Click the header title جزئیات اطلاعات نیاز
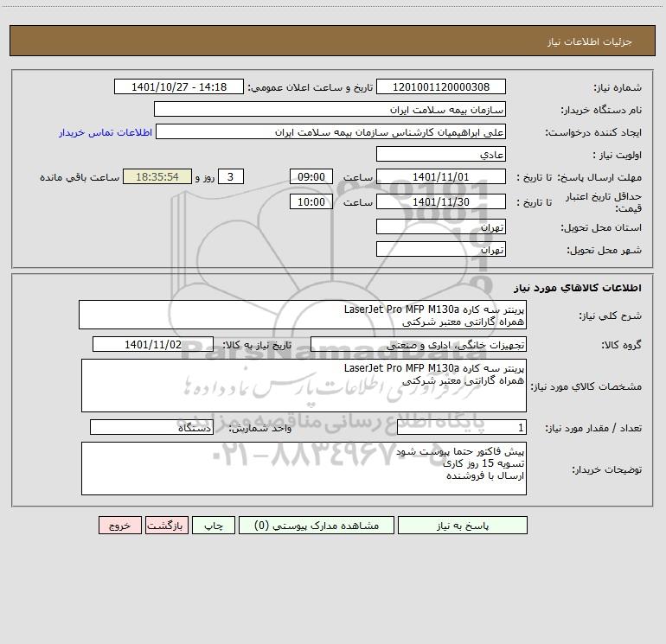666x644 pixels. [x=589, y=41]
